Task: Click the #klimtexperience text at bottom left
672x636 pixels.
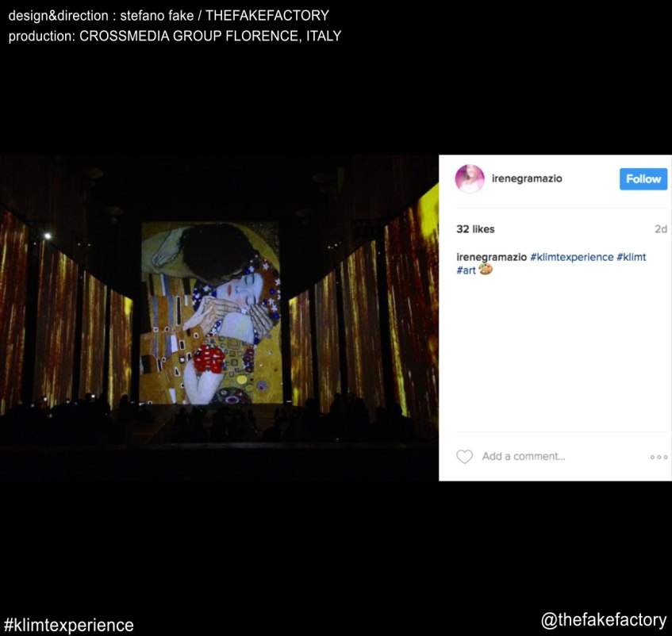Action: pyautogui.click(x=69, y=625)
